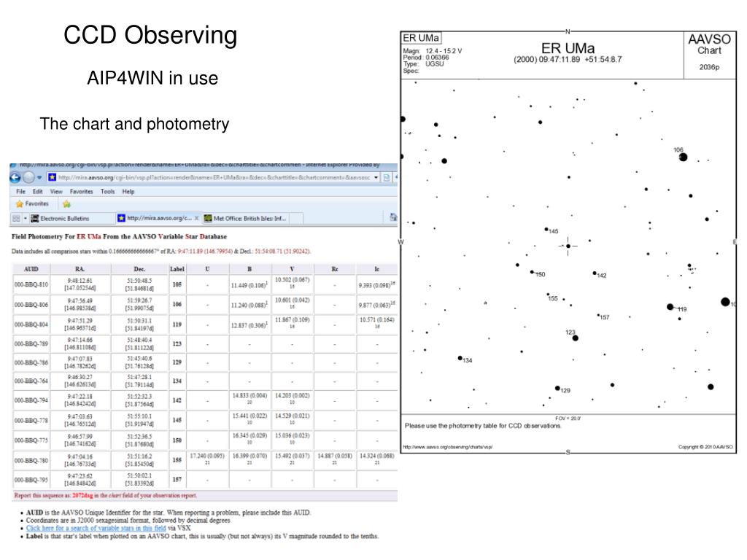Image resolution: width=747 pixels, height=560 pixels.
Task: Open the File menu
Action: (21, 192)
